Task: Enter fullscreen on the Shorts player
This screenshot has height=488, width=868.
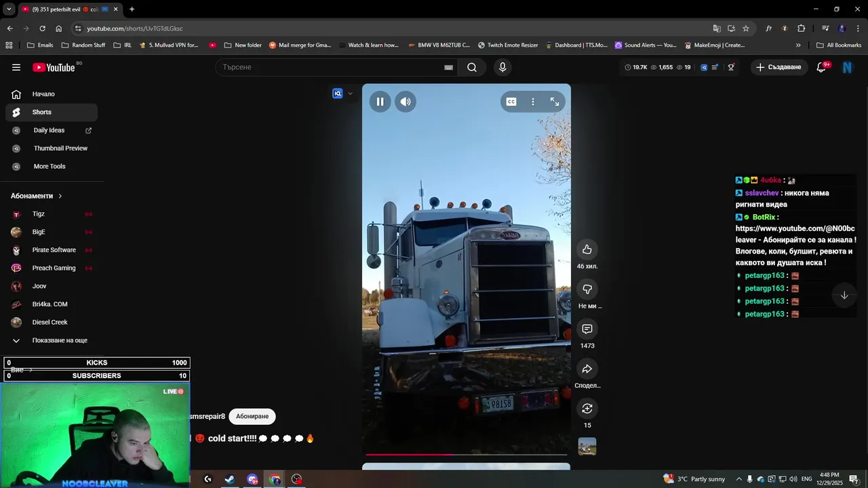Action: pyautogui.click(x=555, y=102)
